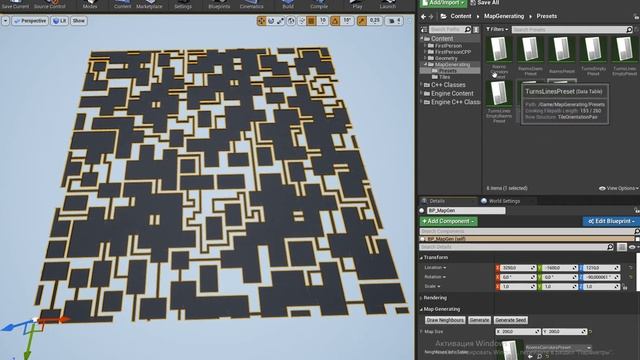The width and height of the screenshot is (640, 360).
Task: Click the Add/Import button
Action: [x=443, y=3]
